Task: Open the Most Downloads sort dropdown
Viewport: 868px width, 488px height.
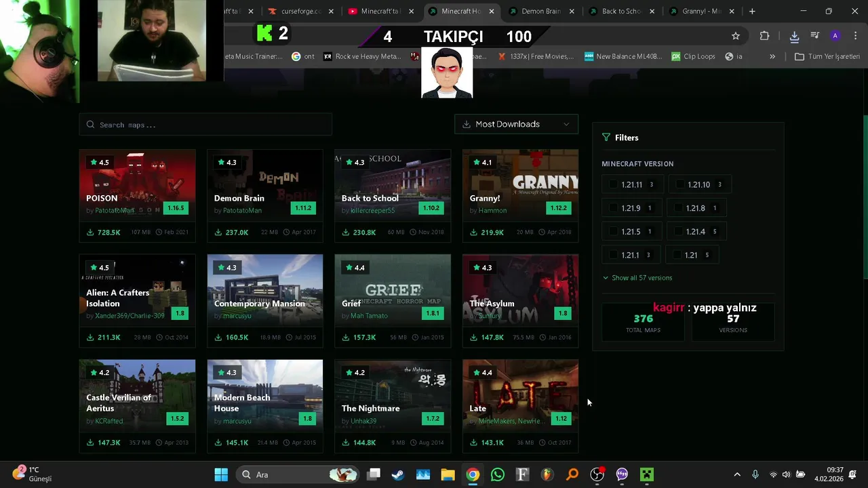Action: pos(516,124)
